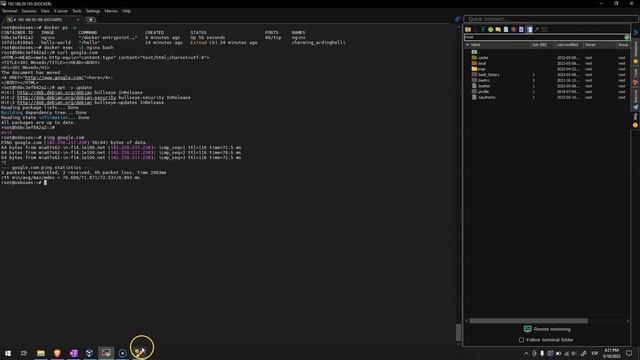640x360 pixels.
Task: Click the pencil edit icon in SFTP toolbar
Action: point(537,29)
